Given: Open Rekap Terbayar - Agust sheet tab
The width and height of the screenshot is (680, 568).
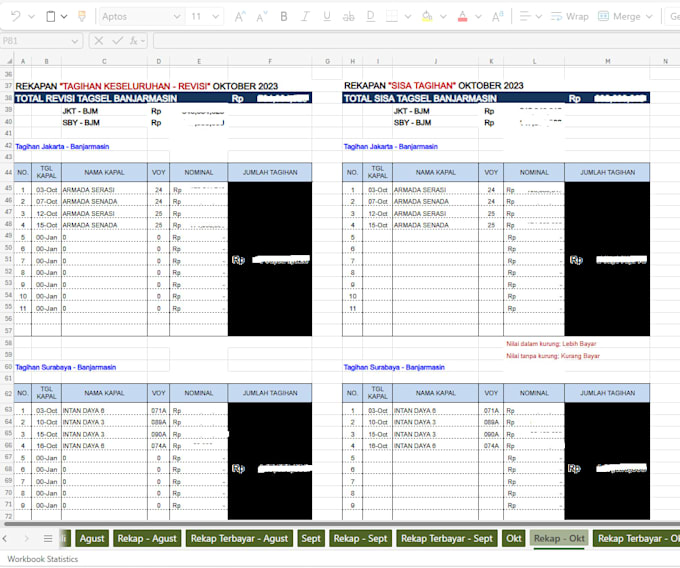Looking at the screenshot, I should 239,539.
